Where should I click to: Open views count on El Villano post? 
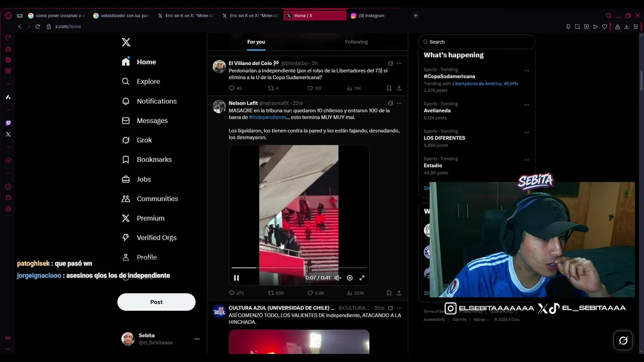coord(354,88)
